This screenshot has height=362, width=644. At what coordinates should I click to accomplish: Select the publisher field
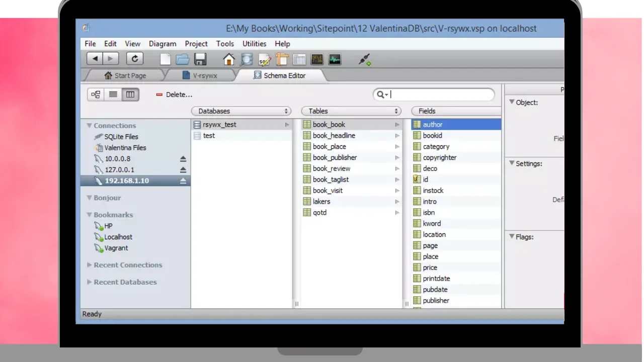pos(456,301)
